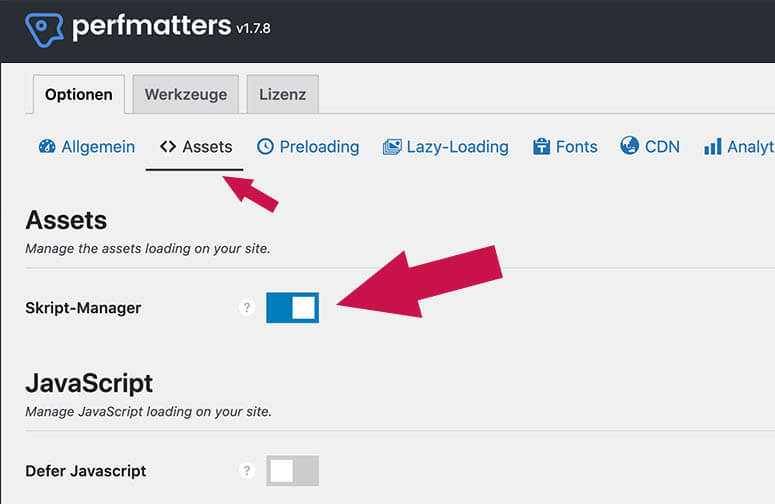Viewport: 775px width, 504px height.
Task: Open the Optionen tab
Action: [79, 94]
